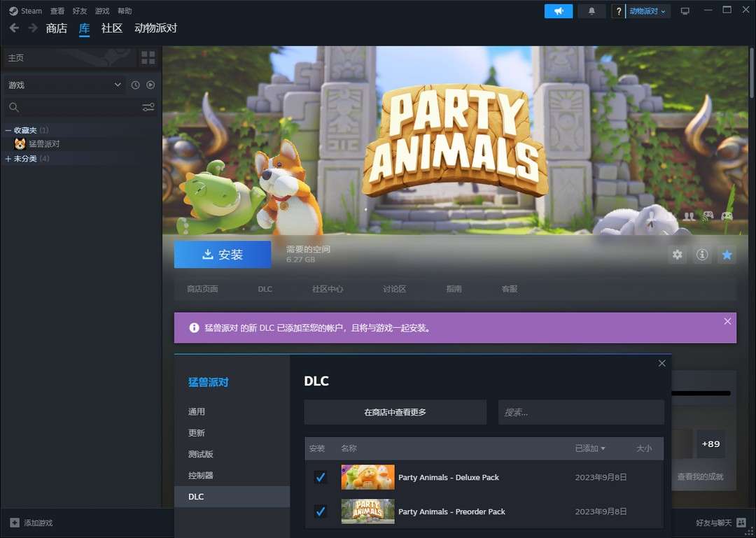Open the 好友 menu

coord(80,10)
